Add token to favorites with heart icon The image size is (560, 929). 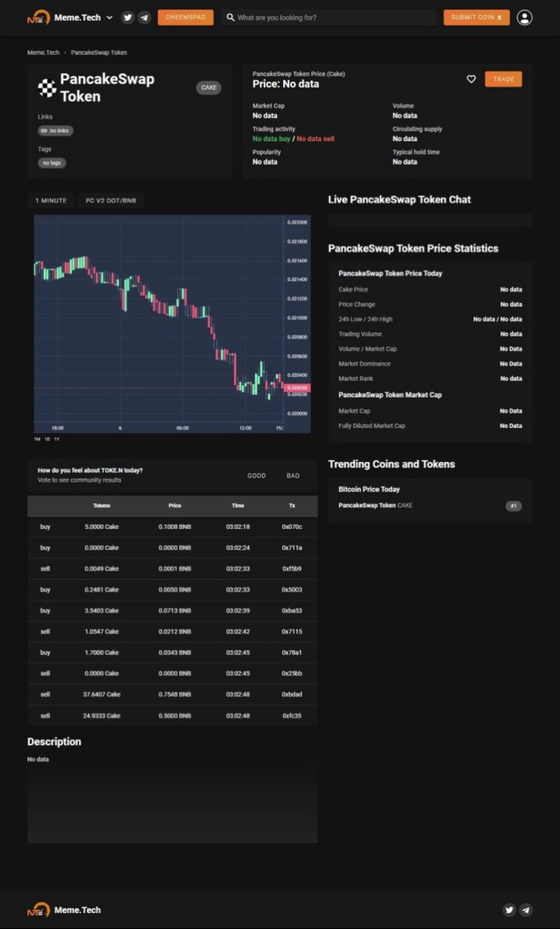pos(471,79)
